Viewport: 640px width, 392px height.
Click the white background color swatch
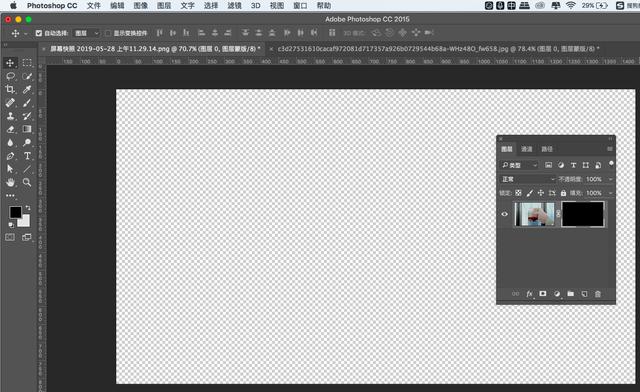point(25,222)
